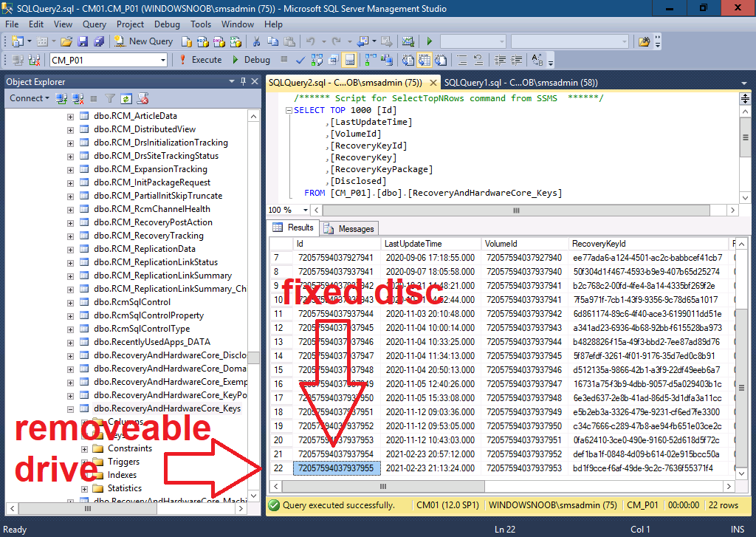This screenshot has width=756, height=537.
Task: Click the Display Estimated Execution Plan icon
Action: pos(317,60)
